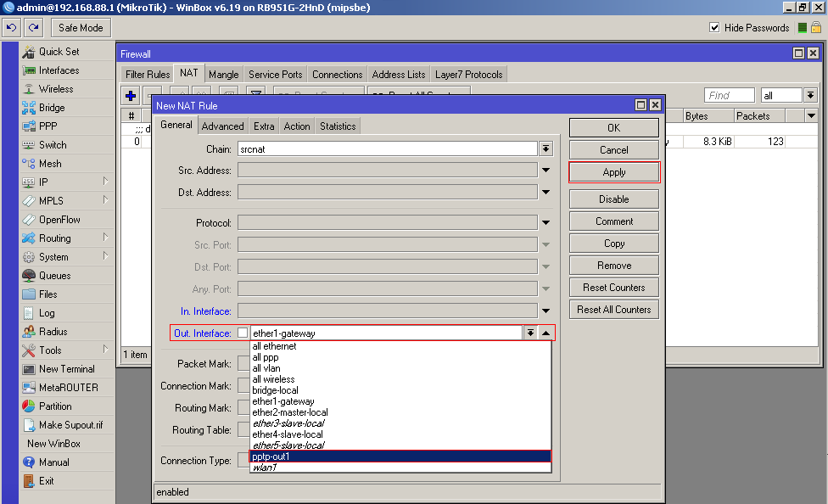Open the Statistics tab of NAT rule
The width and height of the screenshot is (828, 504).
coord(338,126)
